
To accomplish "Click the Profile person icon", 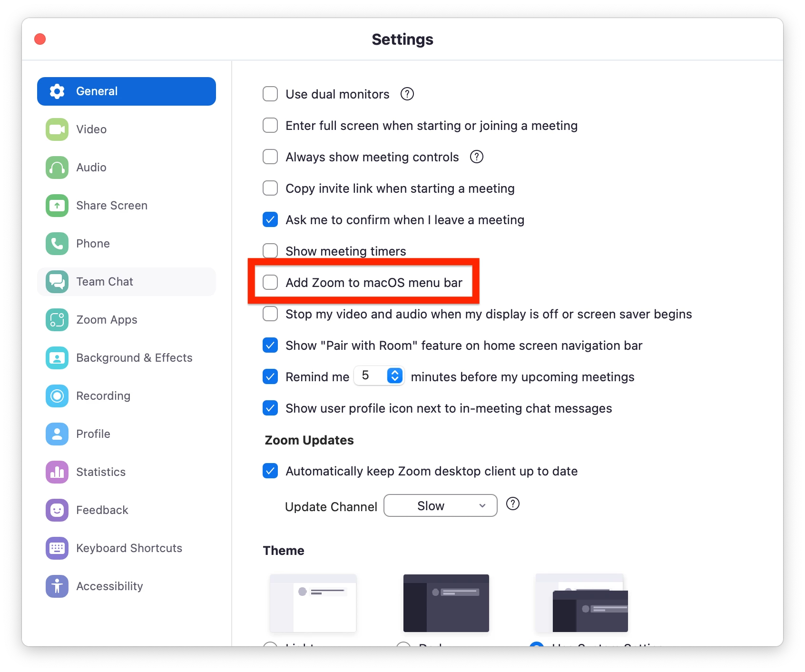I will (x=57, y=434).
